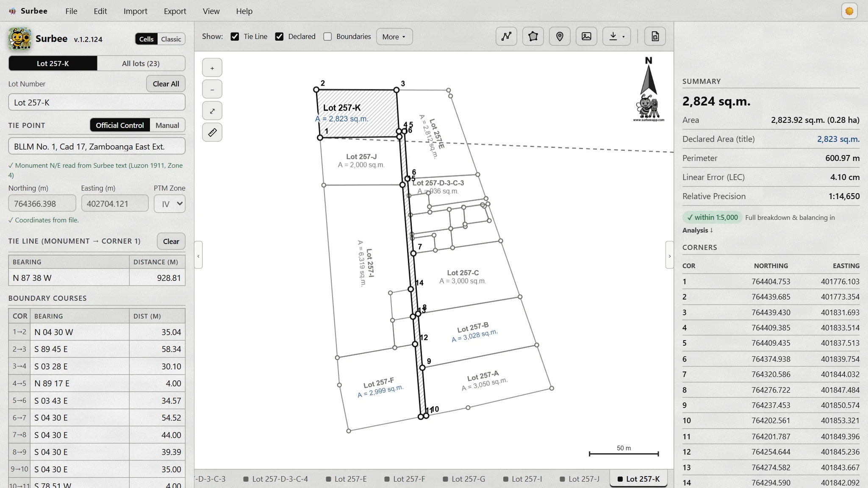The image size is (868, 488).
Task: Collapse the left panel with chevron handle
Action: point(198,255)
